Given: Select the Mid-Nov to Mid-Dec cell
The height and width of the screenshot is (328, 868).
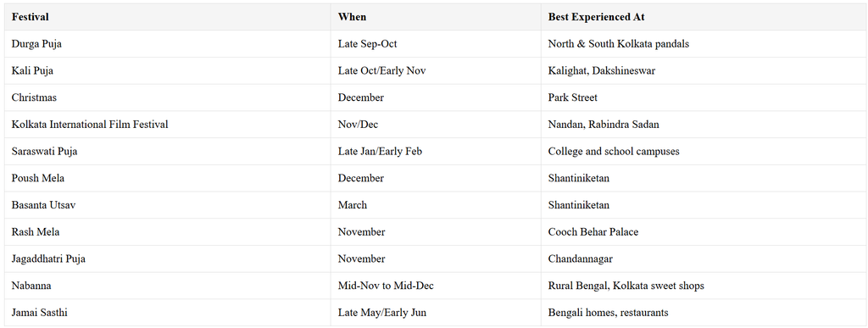Looking at the screenshot, I should 436,286.
